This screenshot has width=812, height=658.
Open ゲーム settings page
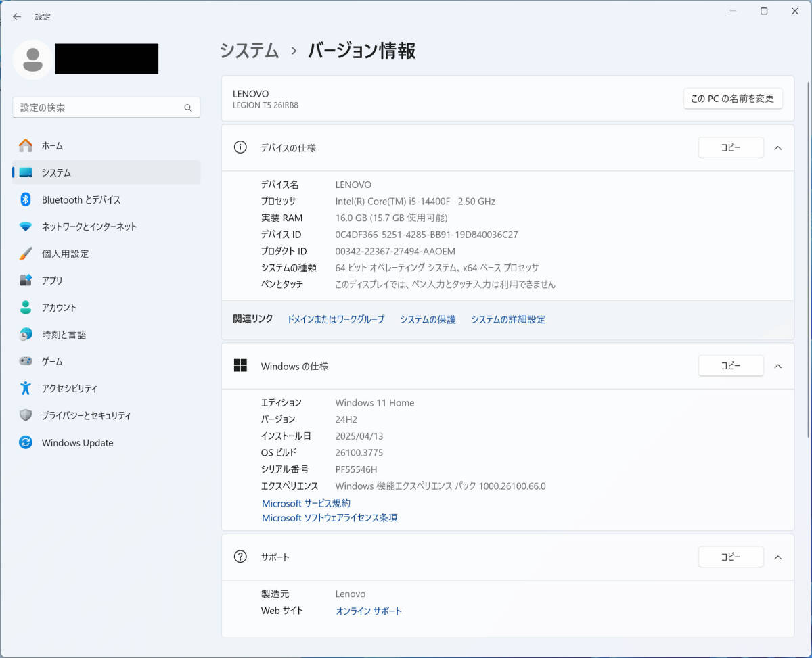[x=106, y=361]
